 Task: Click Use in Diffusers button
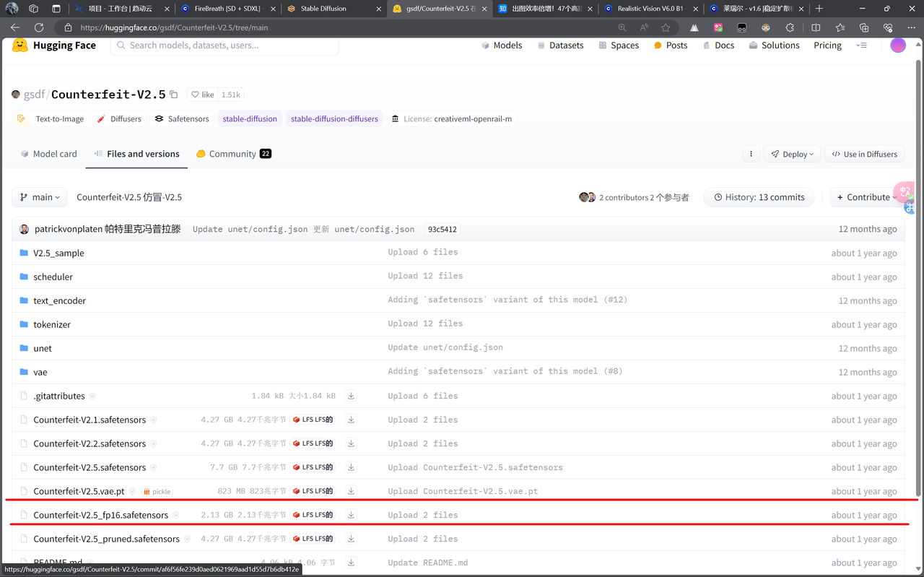coord(864,154)
